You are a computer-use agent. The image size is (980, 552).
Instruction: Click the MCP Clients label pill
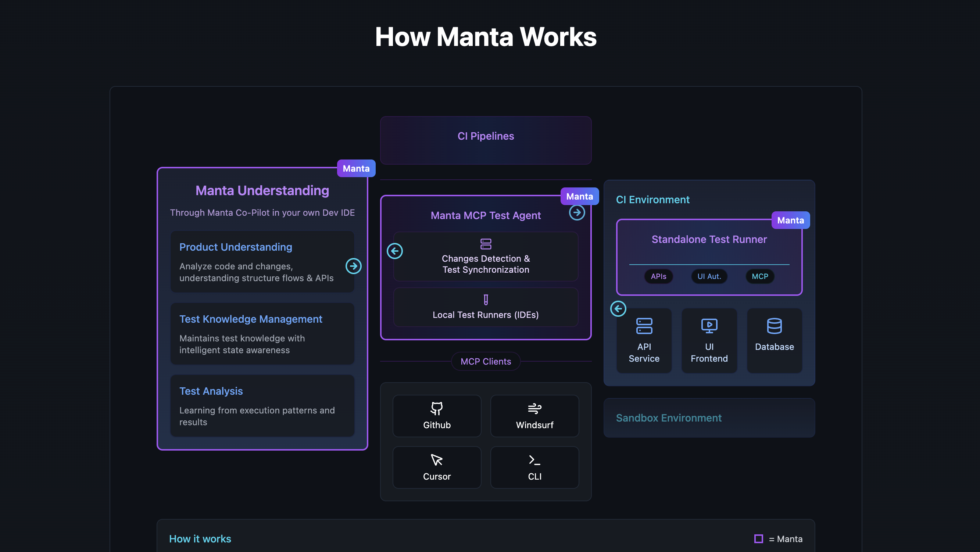pos(486,361)
